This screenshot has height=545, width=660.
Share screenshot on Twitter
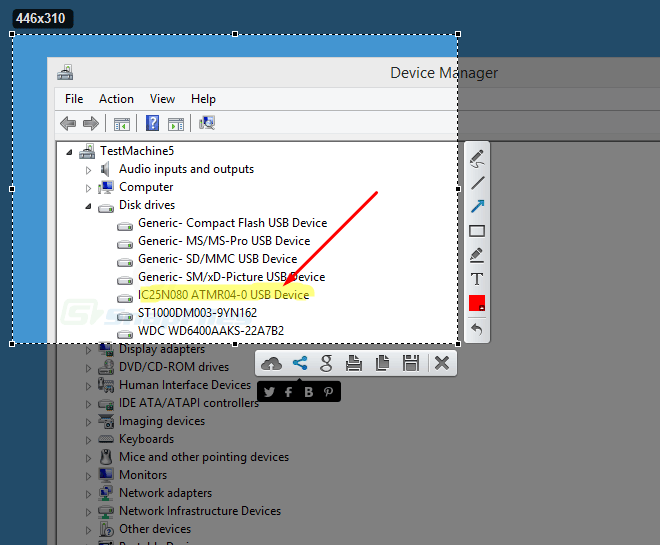pyautogui.click(x=270, y=392)
